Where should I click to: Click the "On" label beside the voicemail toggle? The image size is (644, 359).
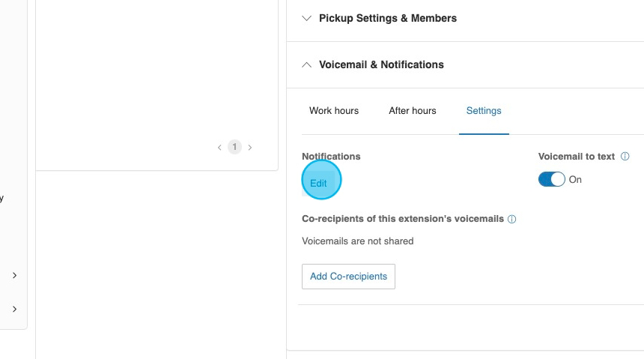click(x=575, y=180)
